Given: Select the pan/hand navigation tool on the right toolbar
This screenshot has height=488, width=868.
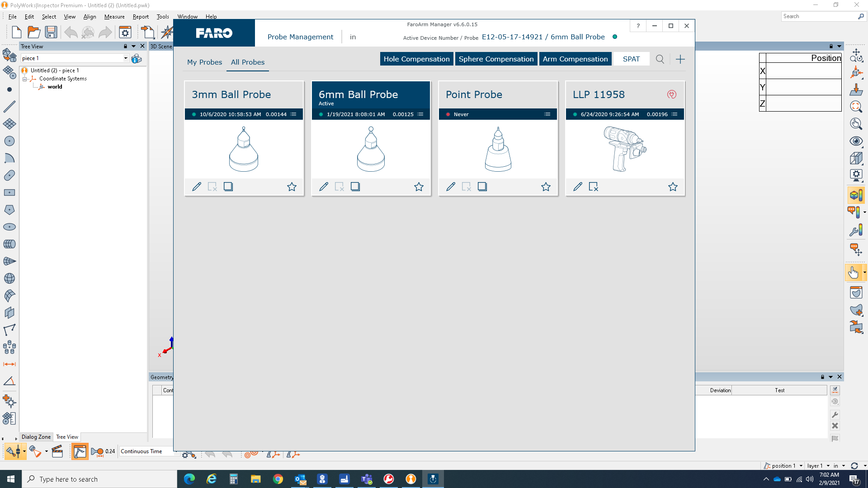Looking at the screenshot, I should [854, 272].
